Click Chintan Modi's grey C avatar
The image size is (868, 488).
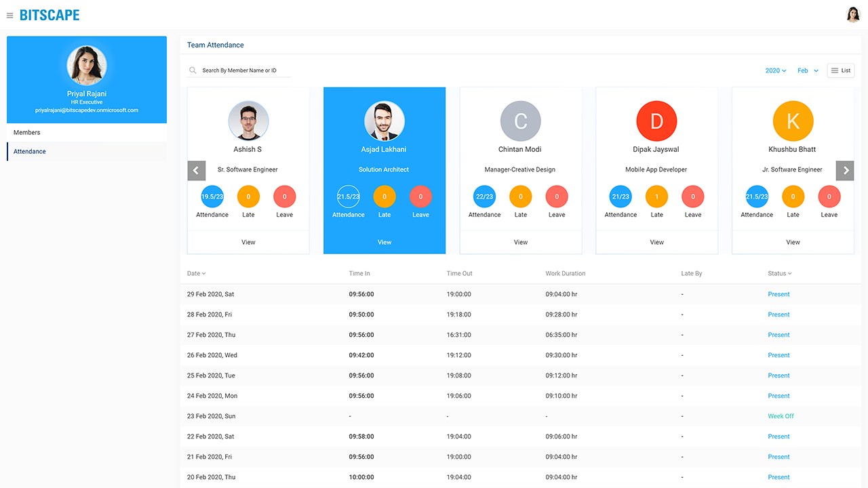(x=521, y=121)
